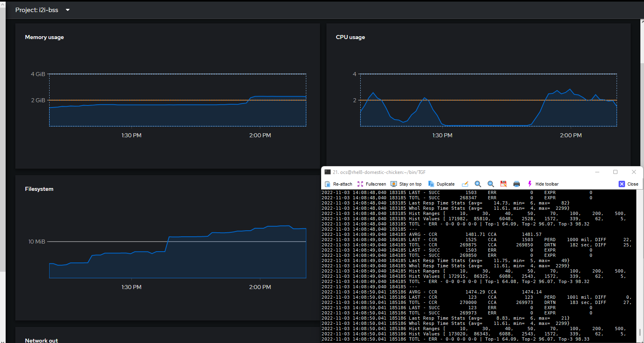644x343 pixels.
Task: Switch terminal to Fullscreen
Action: click(372, 184)
